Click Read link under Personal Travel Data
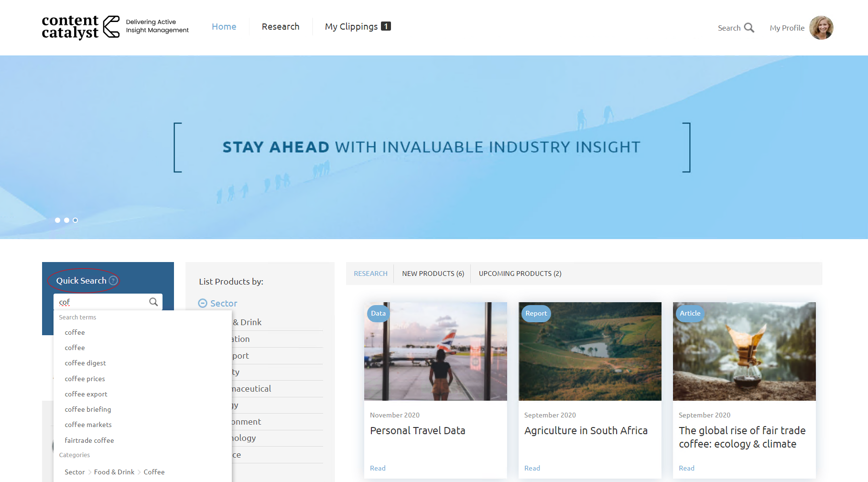 click(378, 468)
